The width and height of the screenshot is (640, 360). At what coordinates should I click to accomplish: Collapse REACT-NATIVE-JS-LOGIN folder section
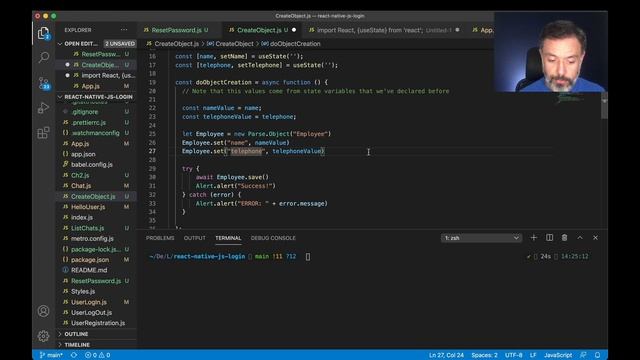[x=96, y=97]
